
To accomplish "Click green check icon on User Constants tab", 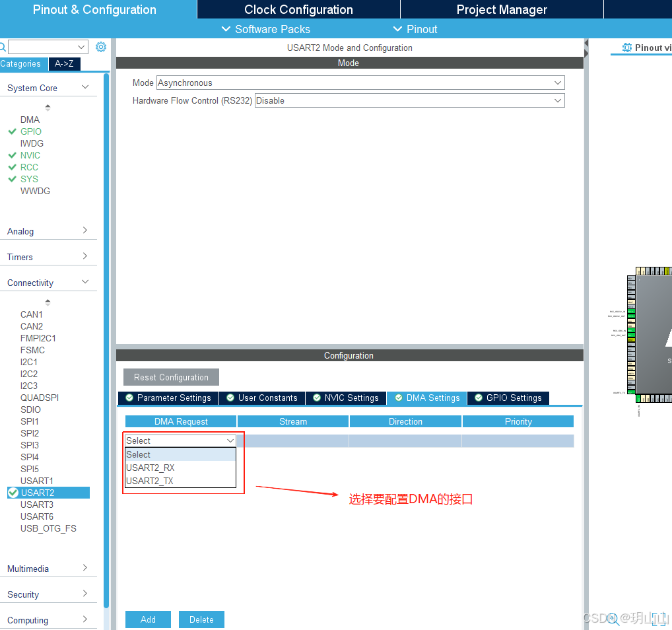I will point(230,398).
